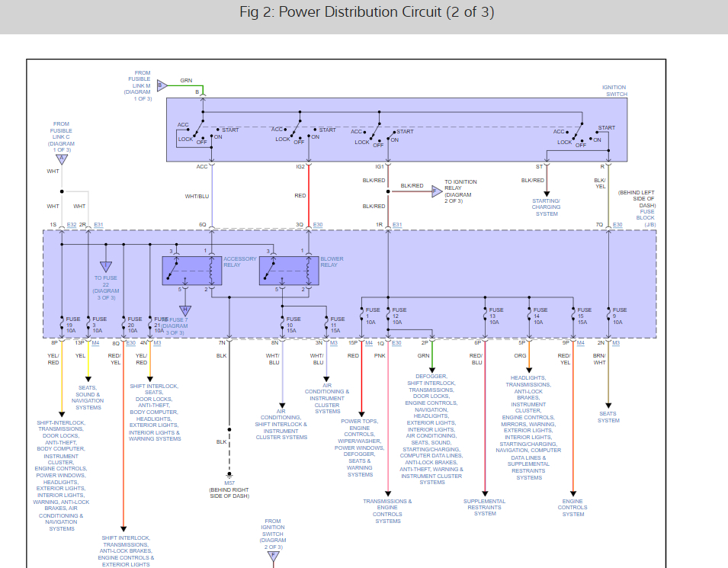Screen dimensions: 728x568
Task: Click the 'RED' wire label below IG2
Action: click(300, 195)
